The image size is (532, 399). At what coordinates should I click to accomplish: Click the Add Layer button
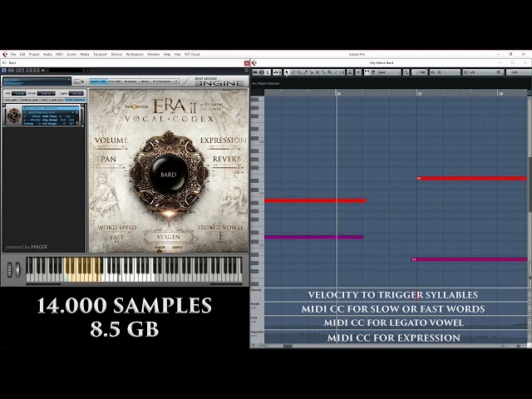[x=11, y=100]
